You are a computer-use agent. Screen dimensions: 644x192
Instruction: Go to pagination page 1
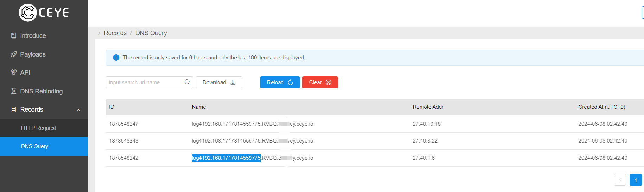click(x=636, y=180)
